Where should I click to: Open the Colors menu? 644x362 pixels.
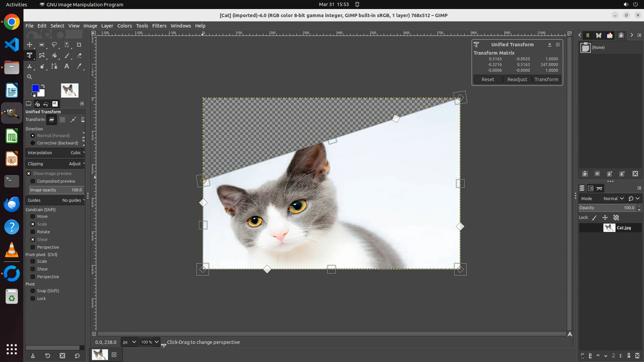pyautogui.click(x=124, y=26)
